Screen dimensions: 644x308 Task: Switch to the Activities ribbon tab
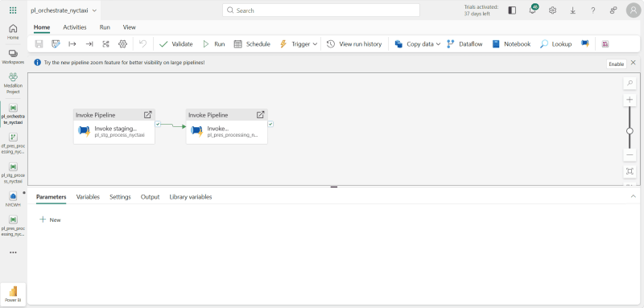pos(75,27)
